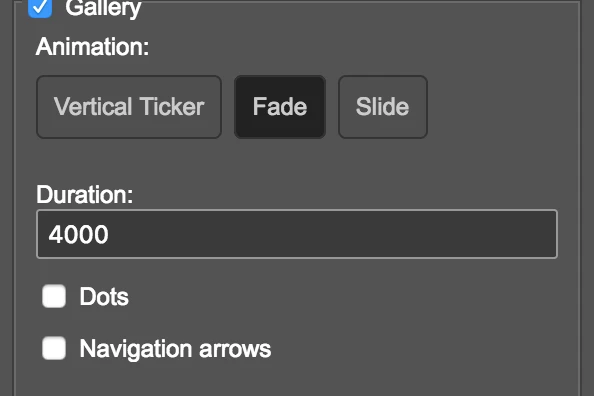This screenshot has width=594, height=396.
Task: Disable the Gallery option via its blue checkmark
Action: [40, 7]
